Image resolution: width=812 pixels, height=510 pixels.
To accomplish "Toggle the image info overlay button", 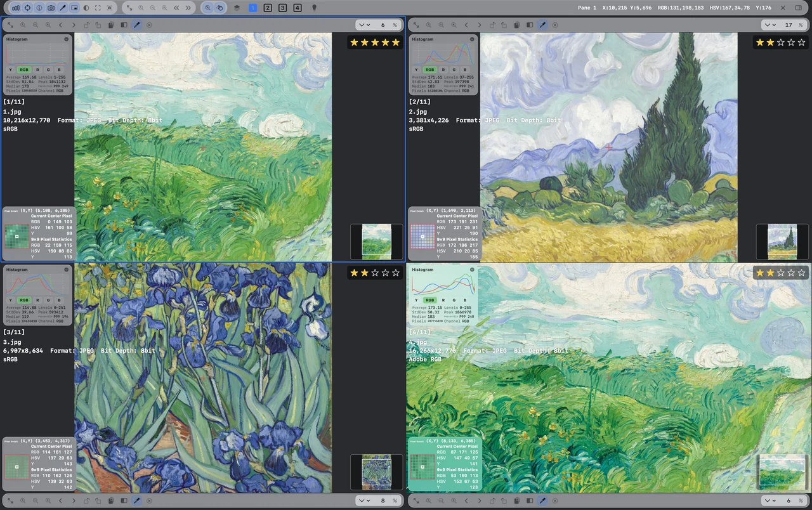I will (39, 8).
